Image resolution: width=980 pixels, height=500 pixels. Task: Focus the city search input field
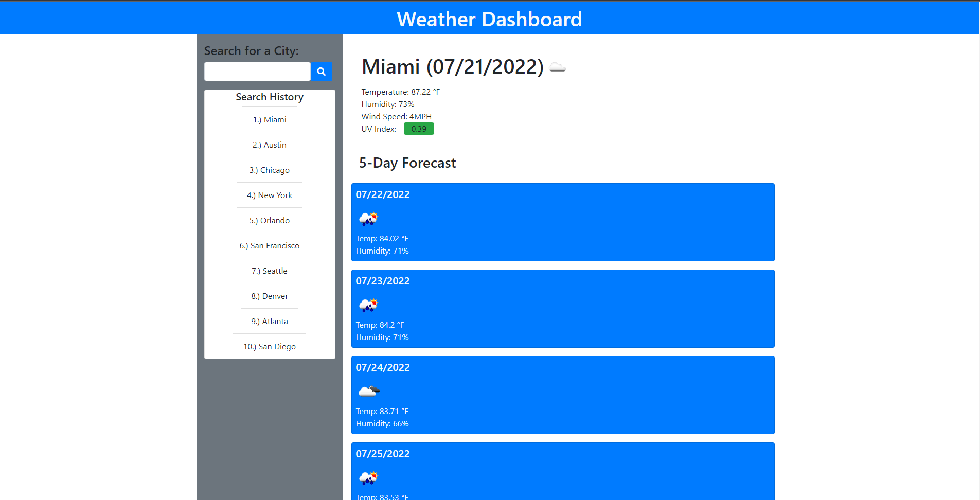coord(257,72)
